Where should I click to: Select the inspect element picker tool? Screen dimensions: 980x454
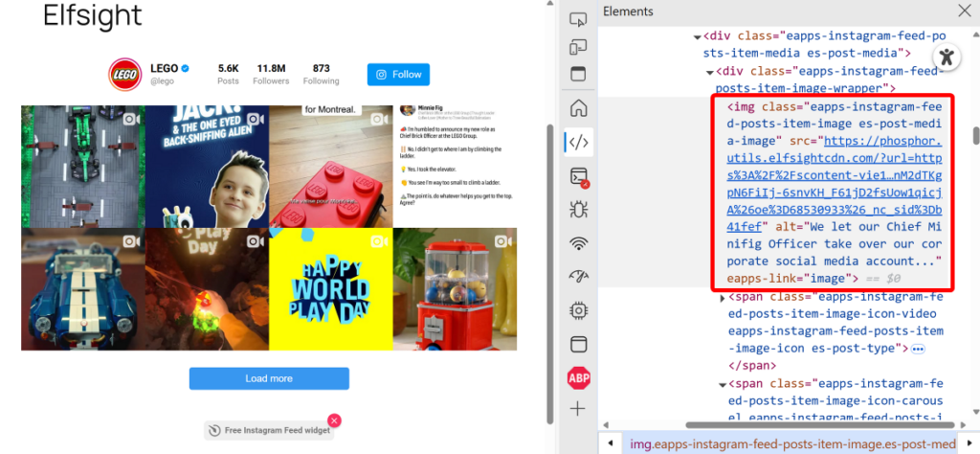579,20
